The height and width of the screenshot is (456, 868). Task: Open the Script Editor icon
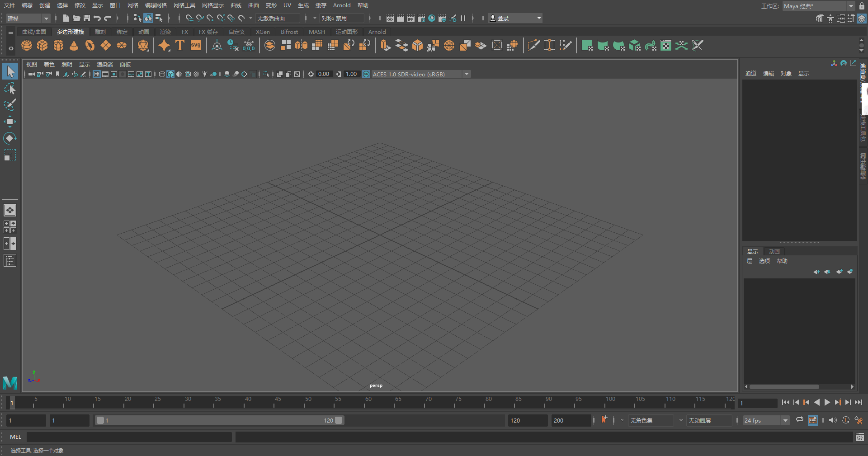pos(859,437)
